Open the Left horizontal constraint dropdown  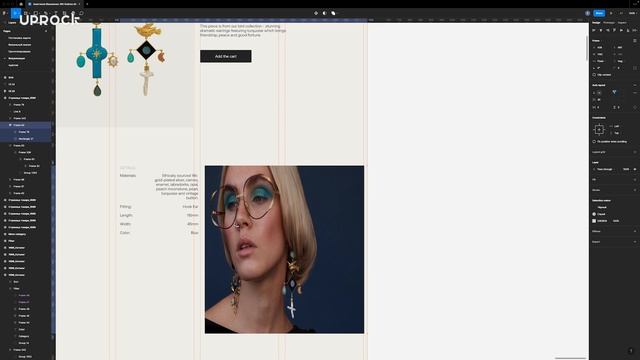pos(617,126)
